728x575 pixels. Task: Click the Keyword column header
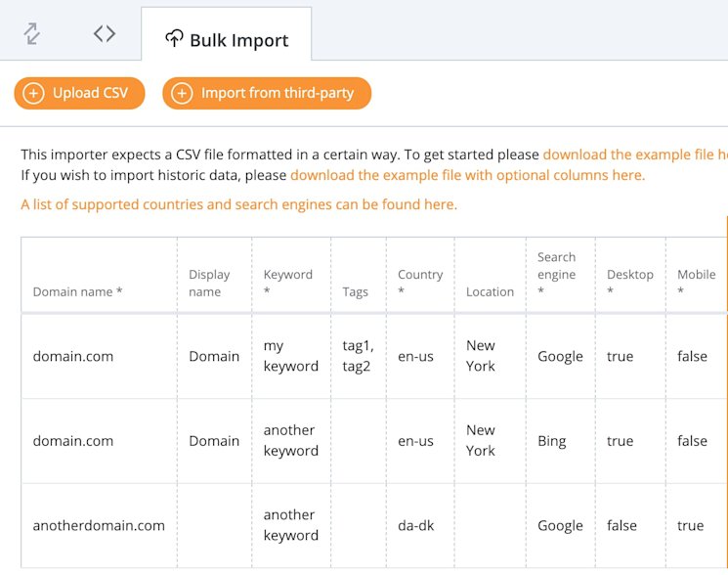coord(287,283)
